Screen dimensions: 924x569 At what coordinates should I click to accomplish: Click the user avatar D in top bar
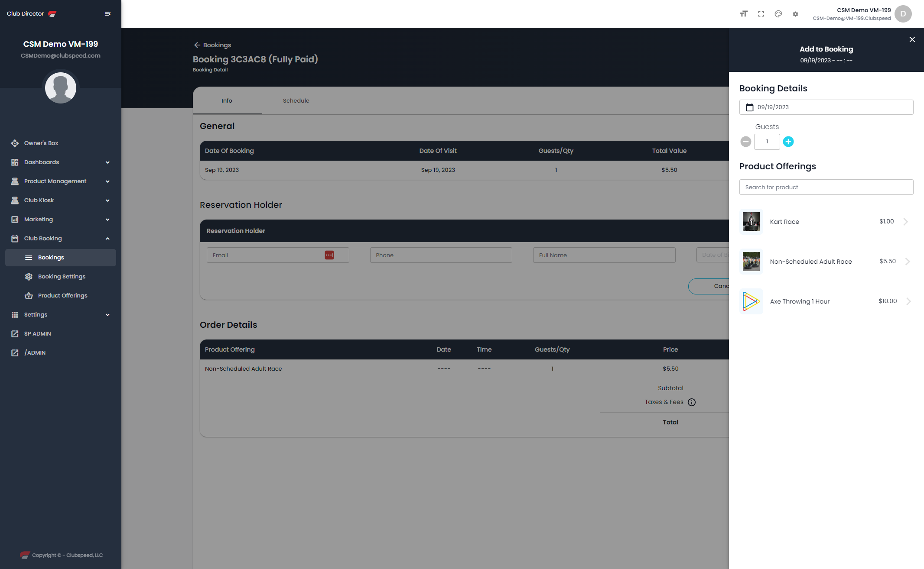point(903,14)
